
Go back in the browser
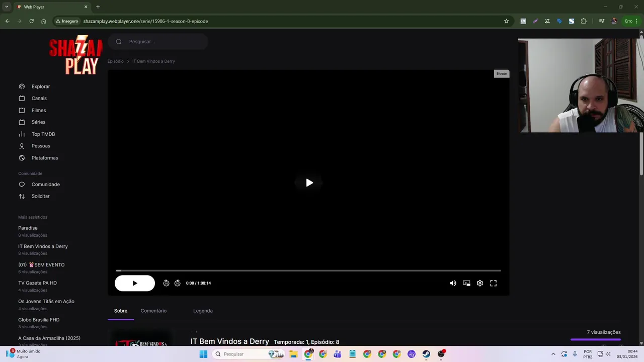click(7, 21)
